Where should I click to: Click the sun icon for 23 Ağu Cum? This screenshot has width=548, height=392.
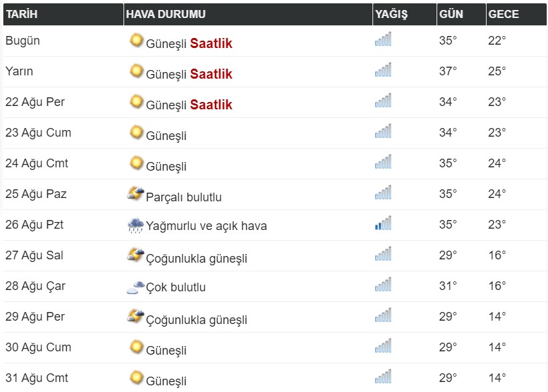136,132
